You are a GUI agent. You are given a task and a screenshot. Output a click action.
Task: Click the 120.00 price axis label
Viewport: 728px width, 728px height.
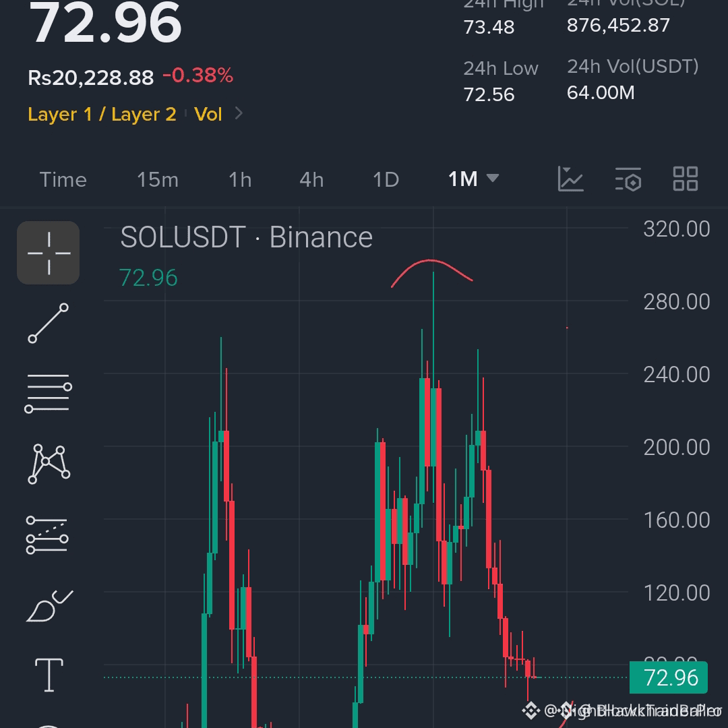677,593
